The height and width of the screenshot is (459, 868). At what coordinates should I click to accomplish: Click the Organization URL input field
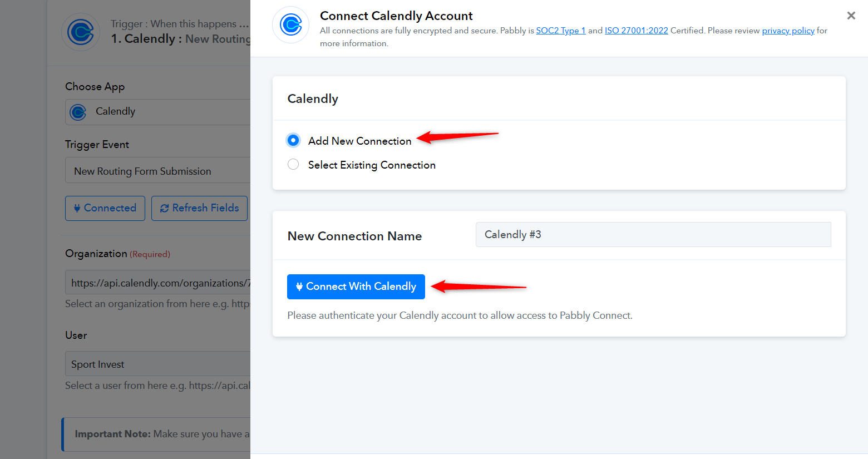coord(158,283)
